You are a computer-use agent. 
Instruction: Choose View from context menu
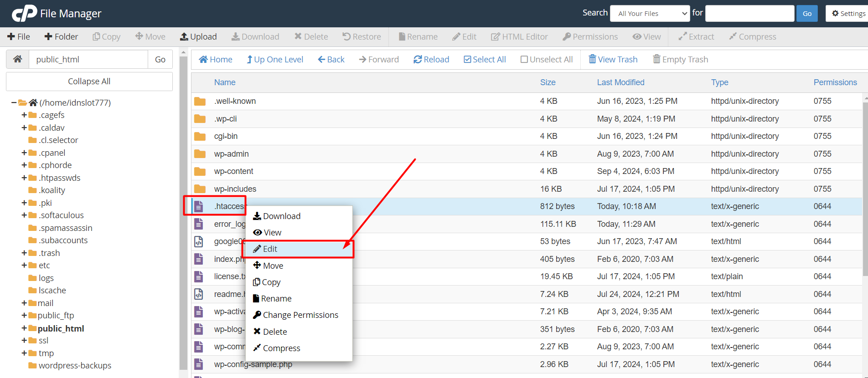pos(299,232)
